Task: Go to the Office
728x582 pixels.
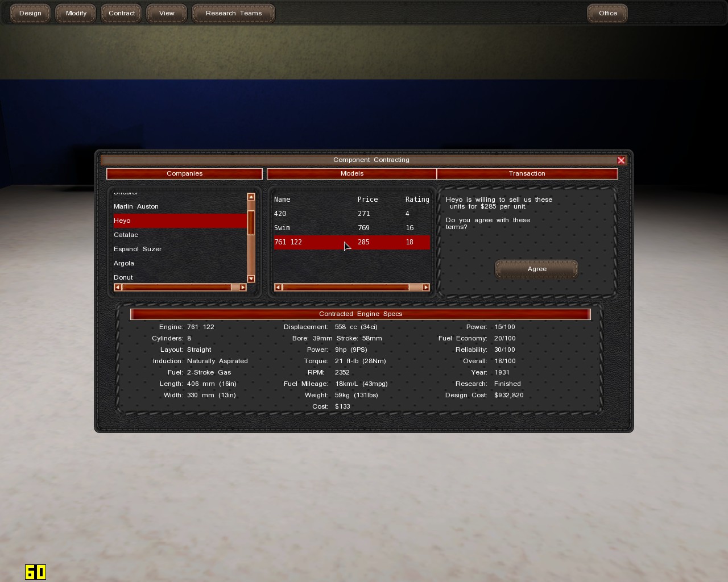Action: pos(607,13)
